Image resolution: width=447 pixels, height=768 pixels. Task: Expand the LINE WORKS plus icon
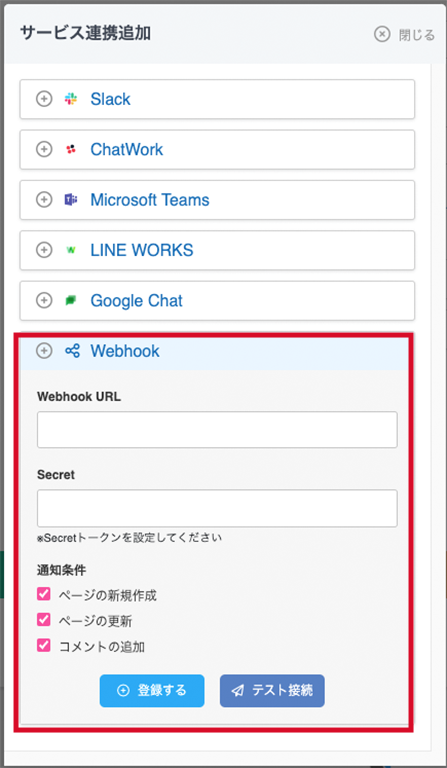tap(44, 250)
